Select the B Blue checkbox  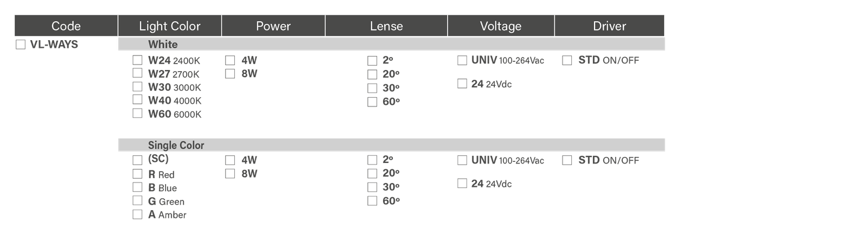[138, 187]
